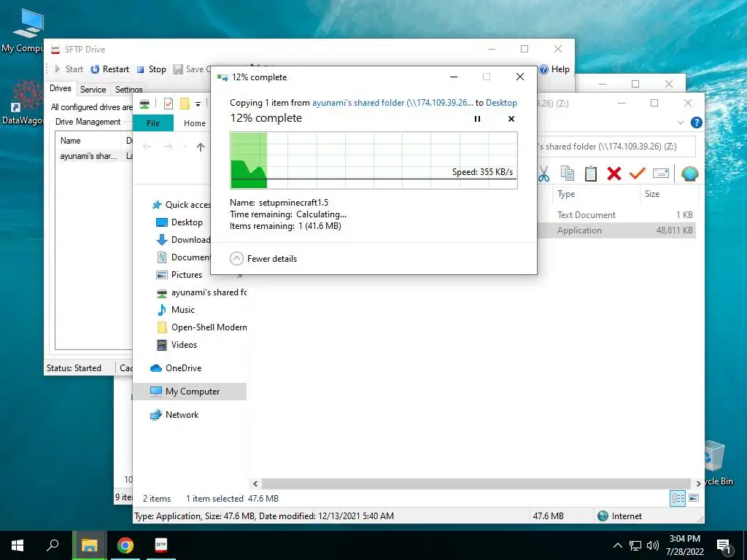Viewport: 747px width, 560px height.
Task: Click the horizontal scrollbar in Explorer
Action: point(476,484)
